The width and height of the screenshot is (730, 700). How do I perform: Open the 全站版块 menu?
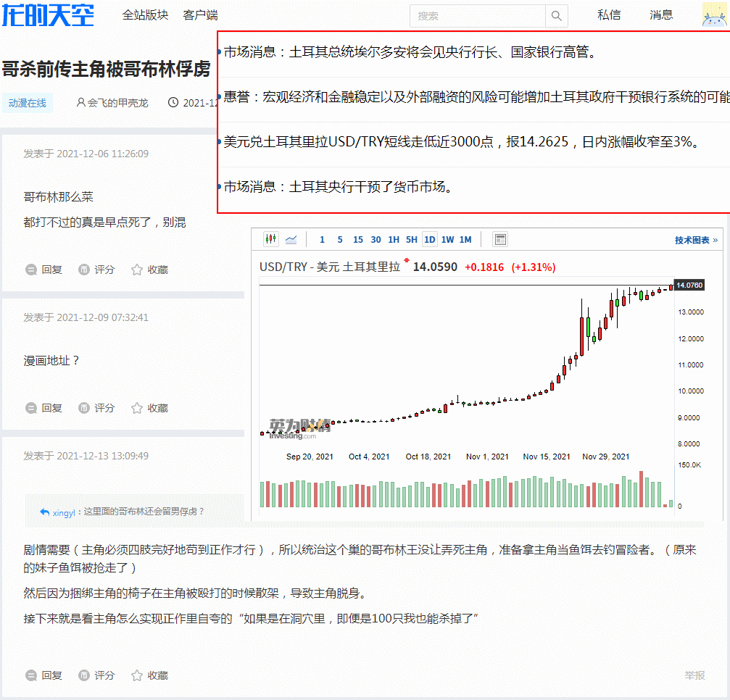coord(145,15)
